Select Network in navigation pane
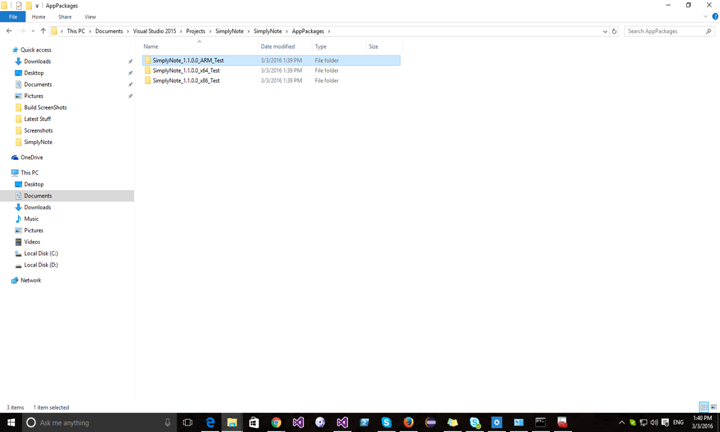Image resolution: width=720 pixels, height=432 pixels. [x=30, y=280]
